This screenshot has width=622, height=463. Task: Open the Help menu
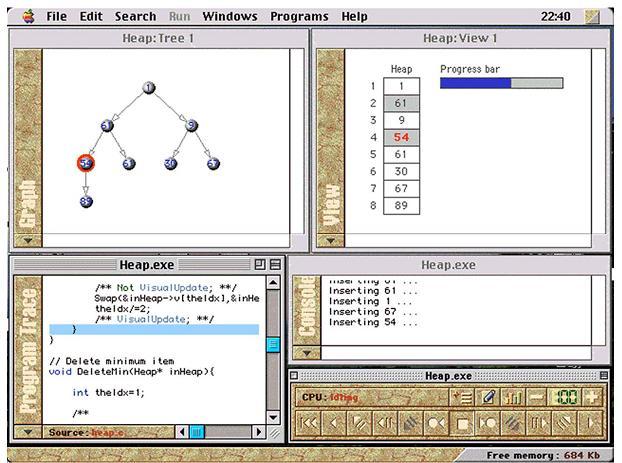[354, 16]
